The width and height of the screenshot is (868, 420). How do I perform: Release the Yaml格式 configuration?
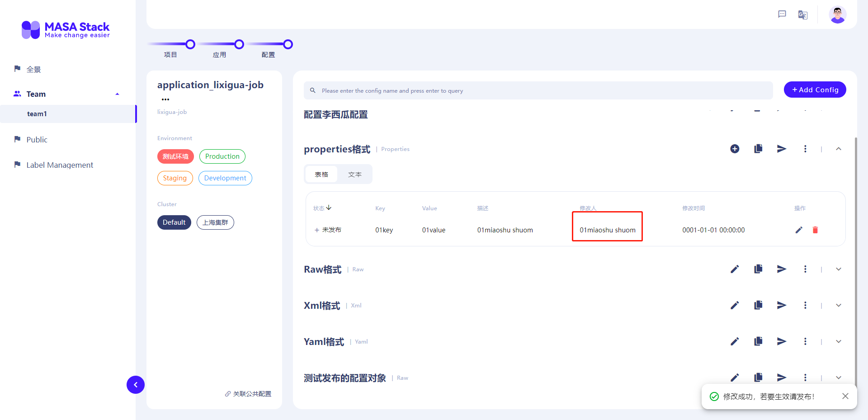[782, 341]
